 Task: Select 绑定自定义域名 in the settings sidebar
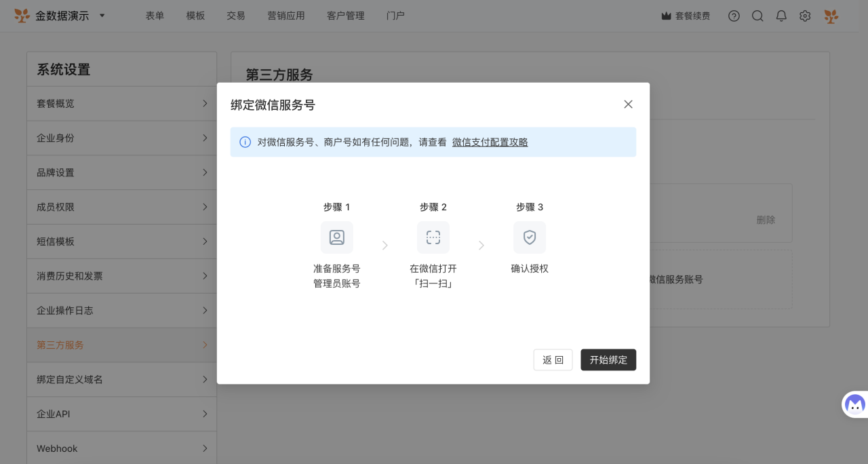pos(122,379)
